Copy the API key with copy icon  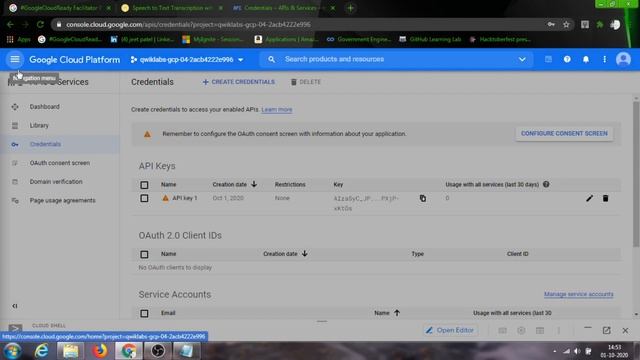point(423,198)
